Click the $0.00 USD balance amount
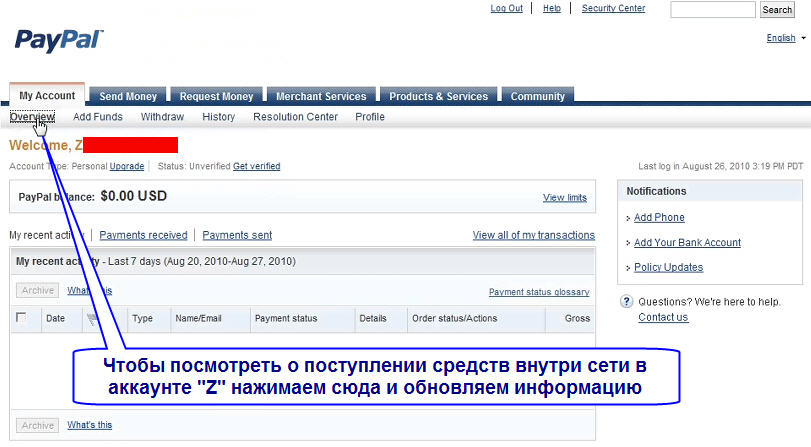Screen dimensions: 811x447 133,196
